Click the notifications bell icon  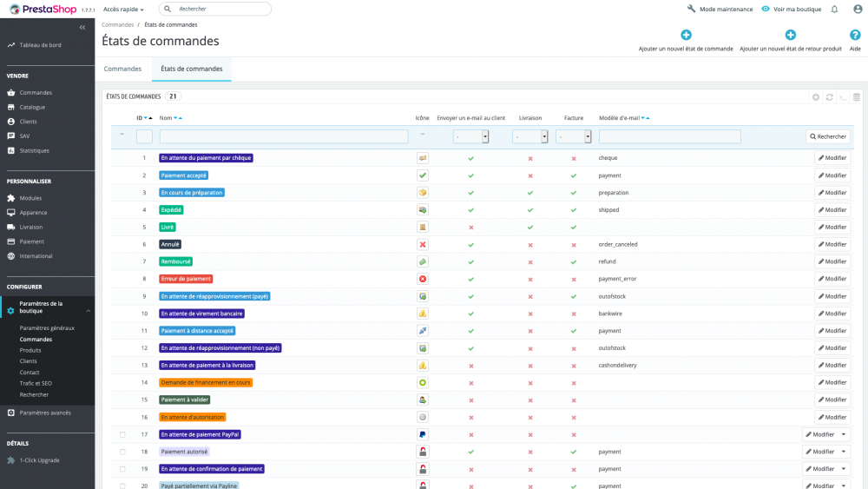[x=834, y=9]
